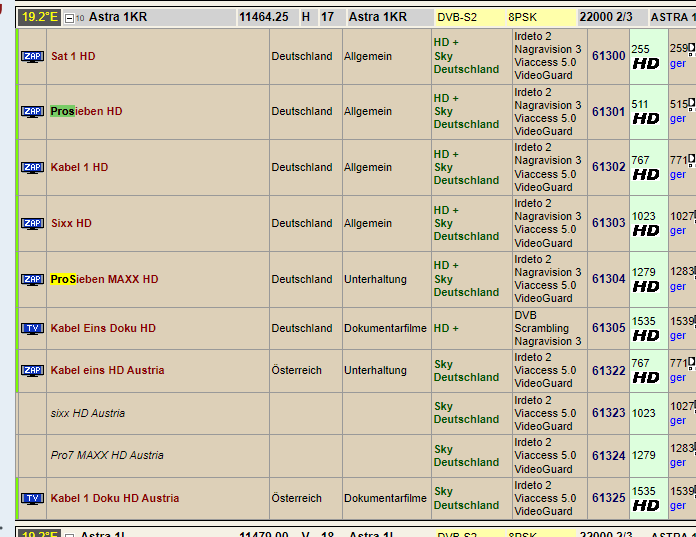The width and height of the screenshot is (696, 537).
Task: Click Sky Deutschland link in Prosieben HD row
Action: point(466,118)
